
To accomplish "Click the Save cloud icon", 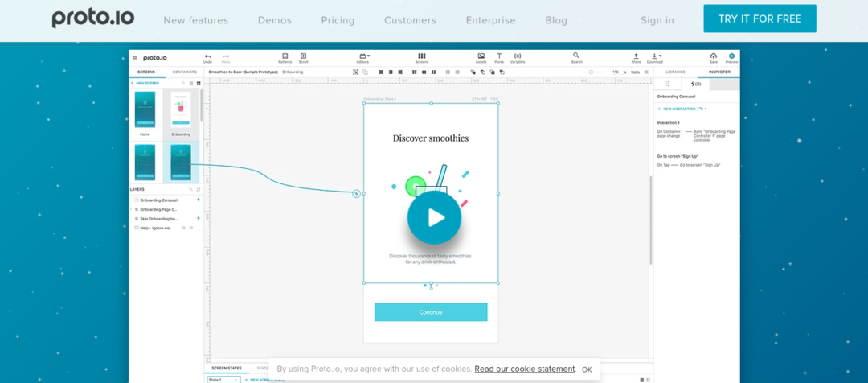I will pyautogui.click(x=714, y=56).
